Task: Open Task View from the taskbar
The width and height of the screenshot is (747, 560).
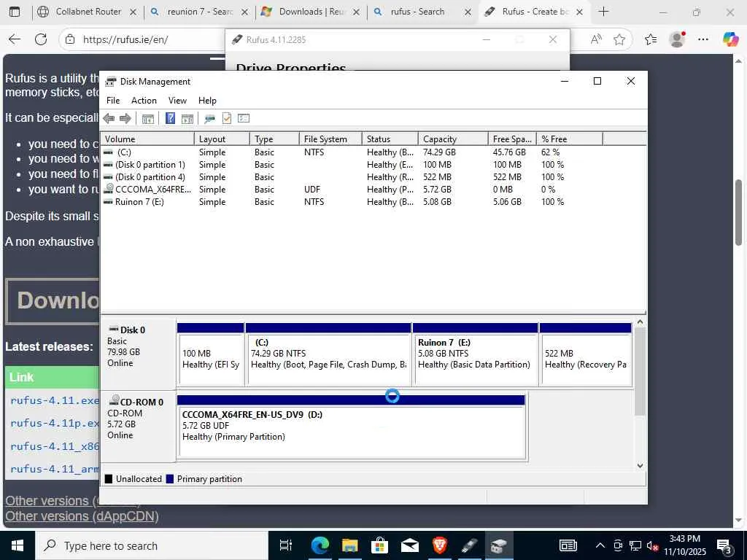Action: click(x=285, y=545)
